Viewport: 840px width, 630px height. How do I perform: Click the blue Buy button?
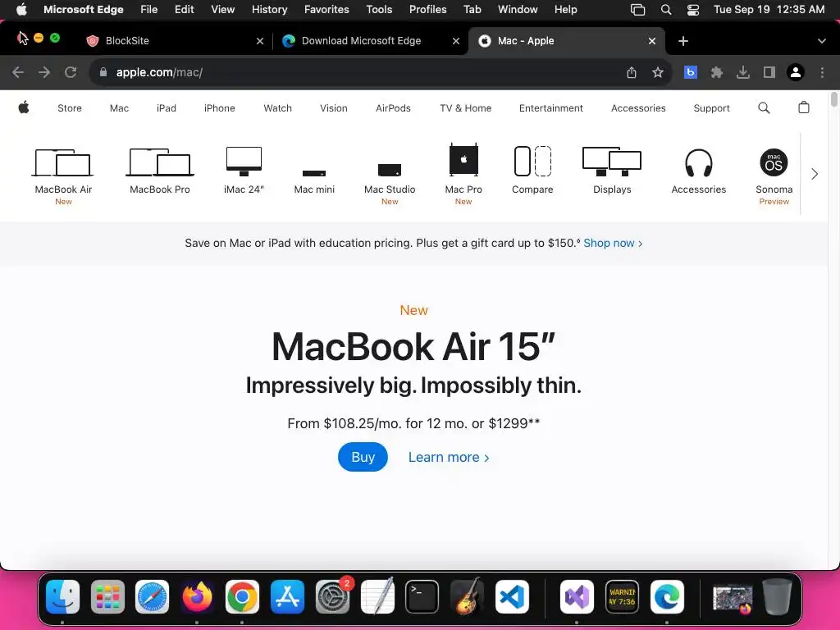(363, 457)
